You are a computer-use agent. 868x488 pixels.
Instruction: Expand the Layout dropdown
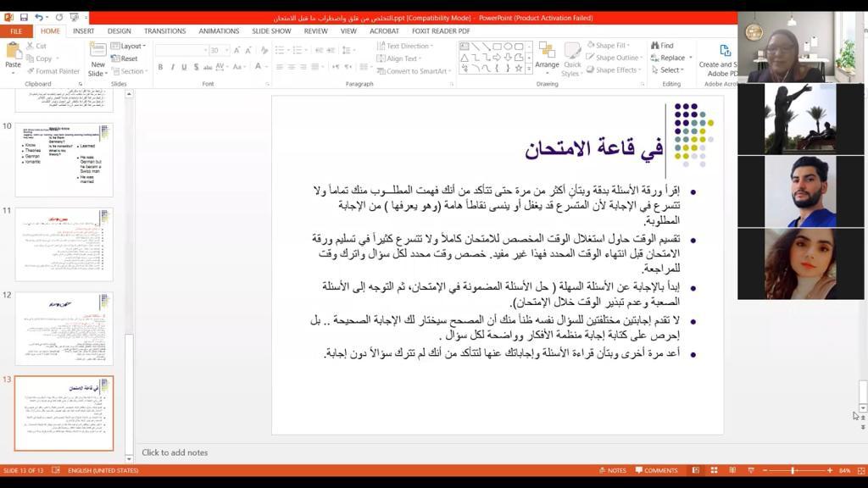tap(131, 46)
